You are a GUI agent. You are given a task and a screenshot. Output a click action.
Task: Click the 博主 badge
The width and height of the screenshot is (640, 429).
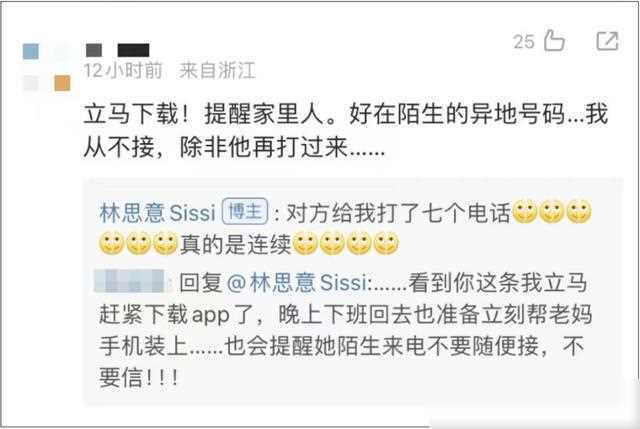(x=245, y=211)
